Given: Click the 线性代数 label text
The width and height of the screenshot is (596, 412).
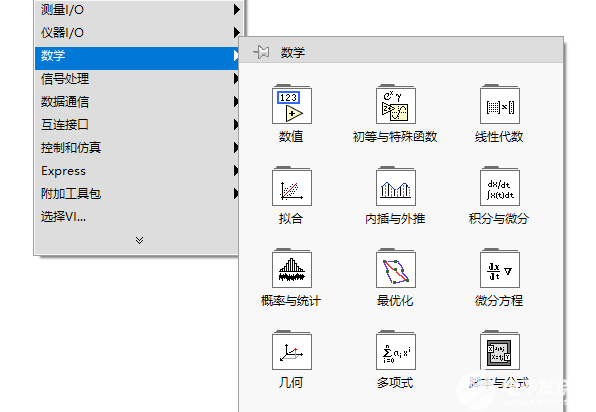Looking at the screenshot, I should pos(499,136).
